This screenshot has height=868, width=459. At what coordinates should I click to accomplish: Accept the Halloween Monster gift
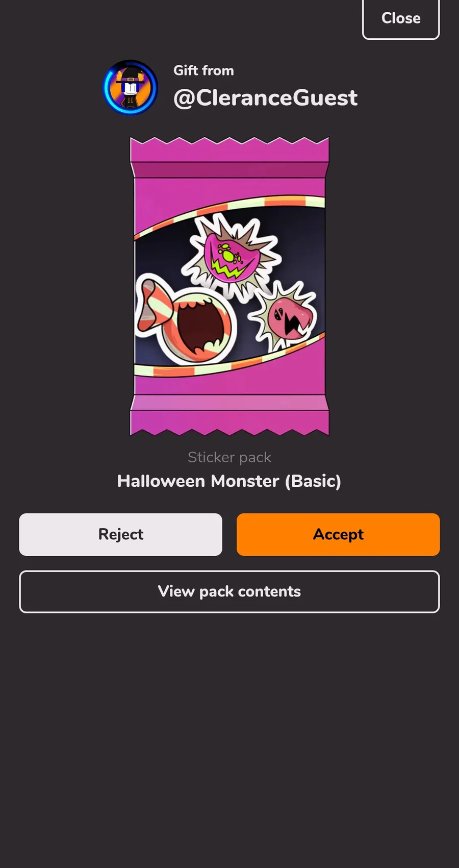338,534
